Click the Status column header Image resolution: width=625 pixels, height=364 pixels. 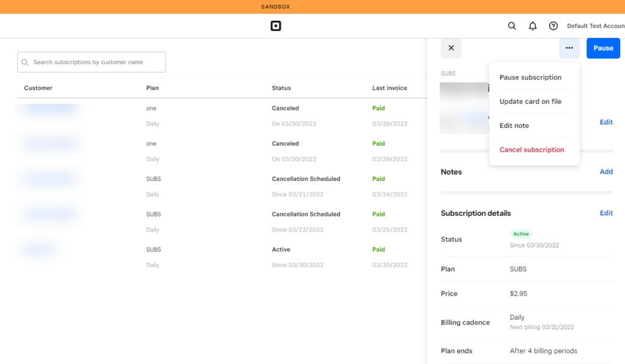click(x=281, y=88)
